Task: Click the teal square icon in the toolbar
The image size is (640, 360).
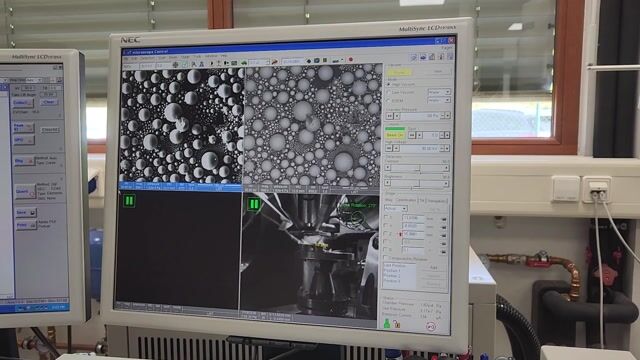Action: tap(316, 60)
